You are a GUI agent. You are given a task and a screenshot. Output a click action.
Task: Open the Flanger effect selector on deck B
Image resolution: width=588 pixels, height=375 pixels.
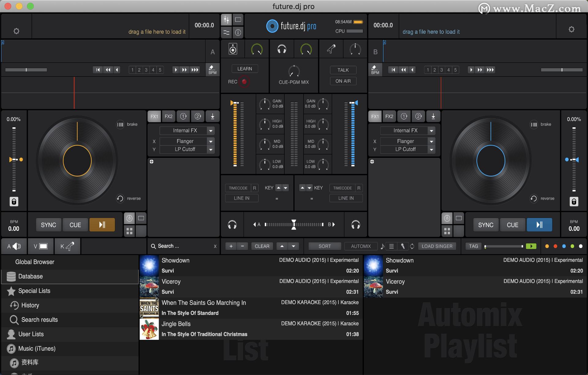(407, 141)
